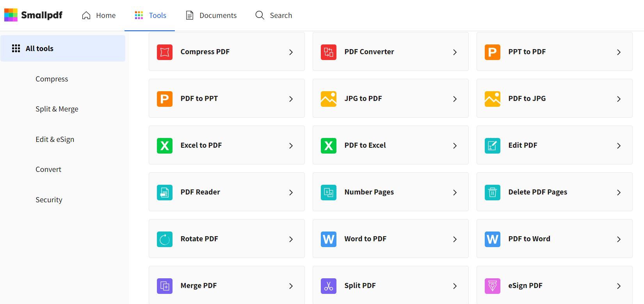Open the Rotate PDF text link
644x304 pixels.
point(199,239)
